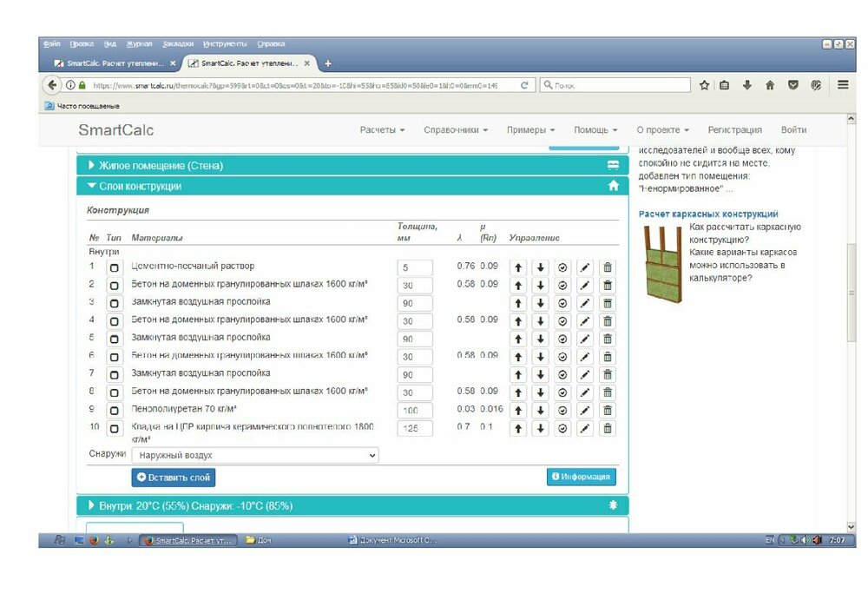This screenshot has height=613, width=868.
Task: Click Вставить слой button
Action: coord(174,478)
